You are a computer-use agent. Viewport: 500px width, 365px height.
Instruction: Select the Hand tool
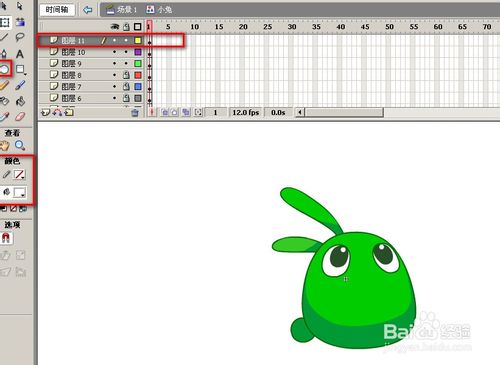4,145
